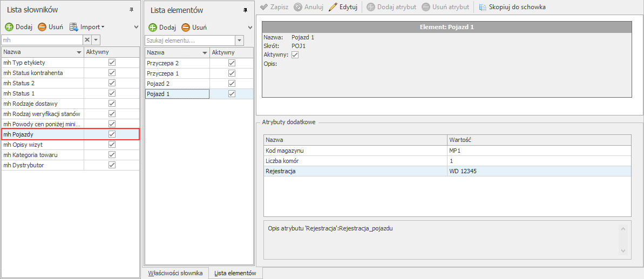Screen dimensions: 644x279
Task: Click the green Dodaj icon in Lista słowników
Action: [9, 27]
